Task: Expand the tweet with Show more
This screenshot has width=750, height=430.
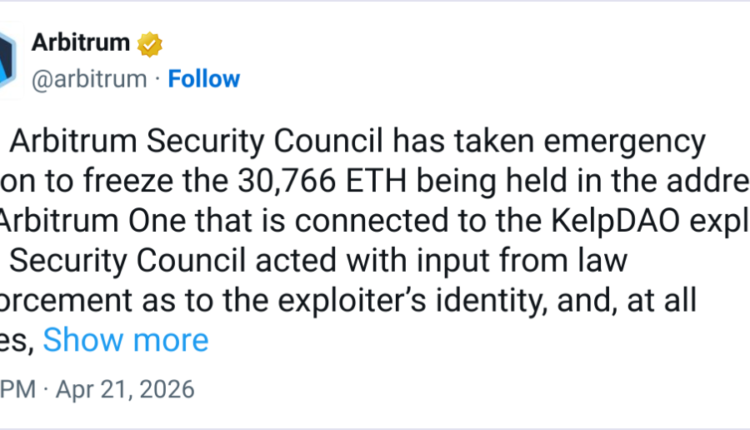Action: point(125,340)
